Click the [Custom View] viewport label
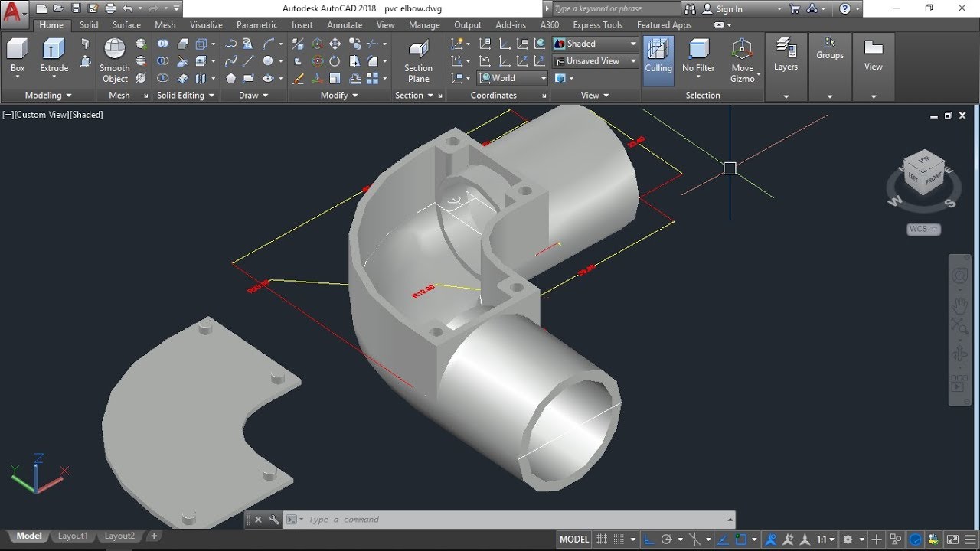The image size is (980, 551). point(41,115)
